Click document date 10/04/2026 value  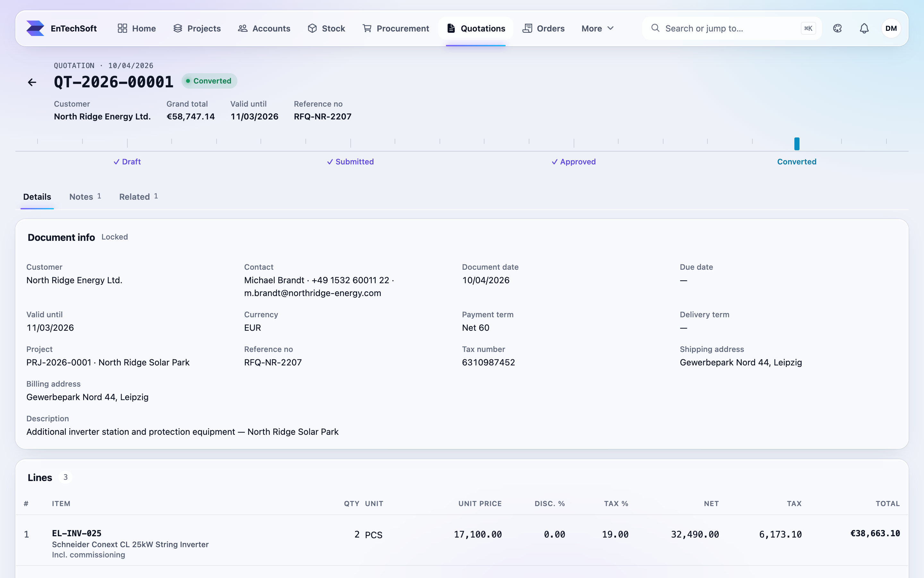[486, 280]
